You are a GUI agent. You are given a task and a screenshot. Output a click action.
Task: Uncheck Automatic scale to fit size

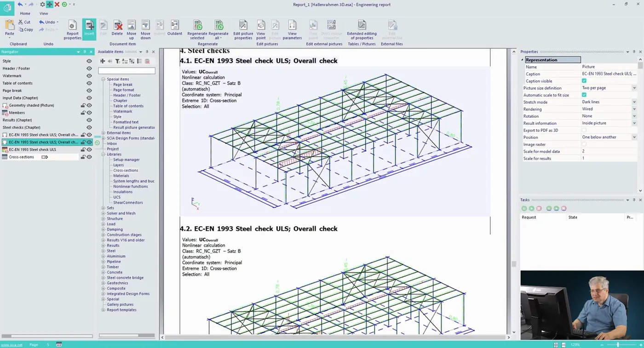click(x=584, y=95)
